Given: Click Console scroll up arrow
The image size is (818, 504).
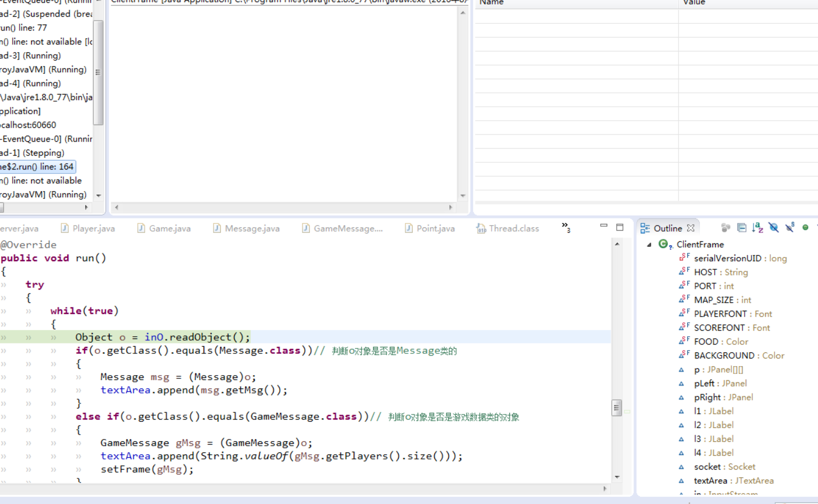Looking at the screenshot, I should pyautogui.click(x=463, y=13).
